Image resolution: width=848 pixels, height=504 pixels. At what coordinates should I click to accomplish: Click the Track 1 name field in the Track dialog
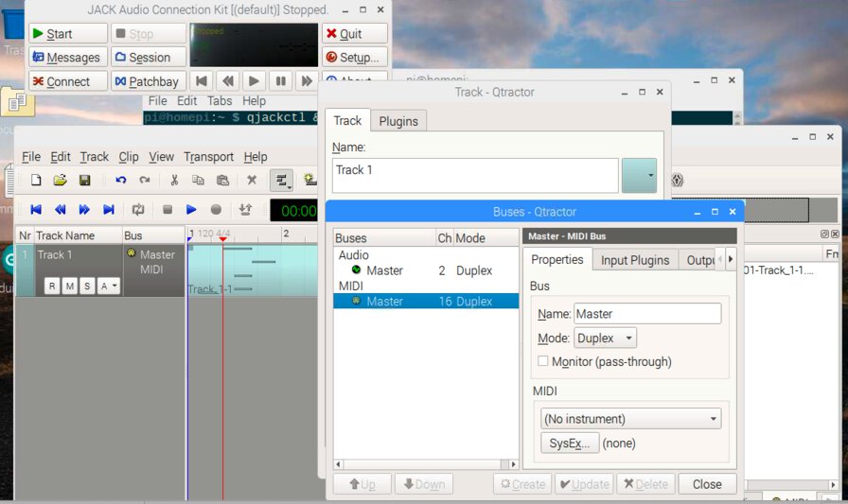(475, 176)
